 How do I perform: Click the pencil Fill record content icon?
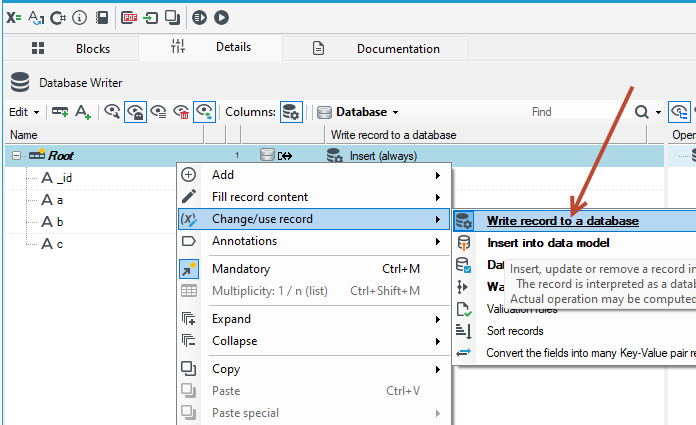[189, 196]
